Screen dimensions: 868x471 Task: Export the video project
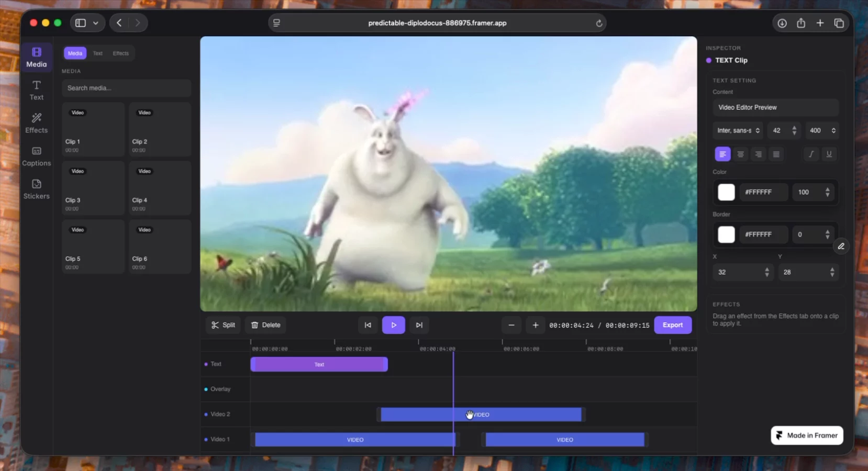[x=673, y=325]
